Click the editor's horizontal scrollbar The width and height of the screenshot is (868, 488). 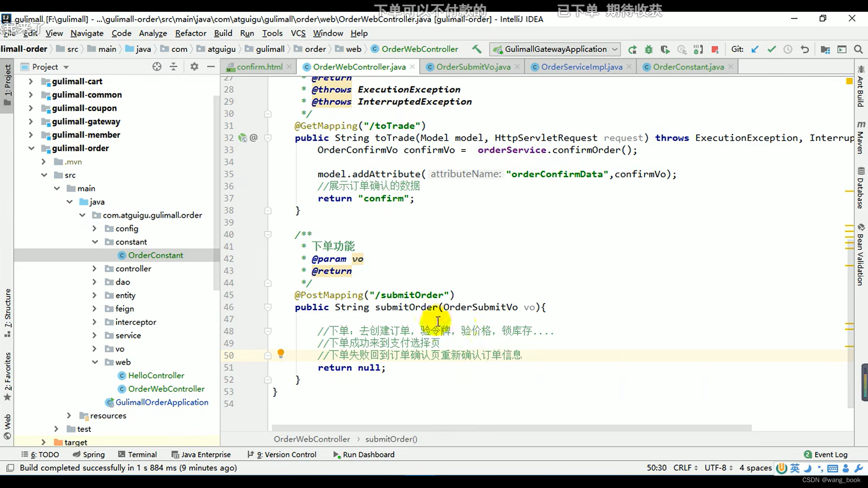click(x=511, y=427)
